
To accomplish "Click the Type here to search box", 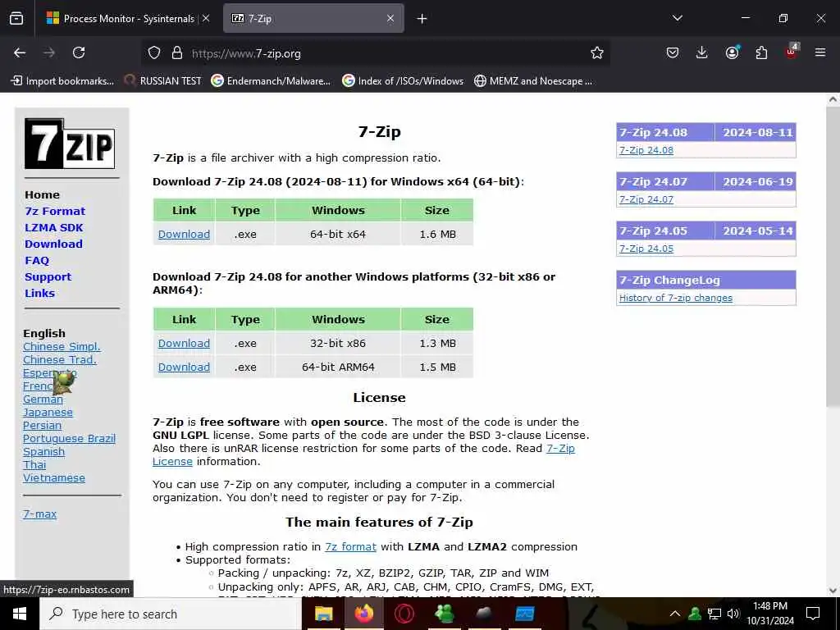I will (171, 614).
